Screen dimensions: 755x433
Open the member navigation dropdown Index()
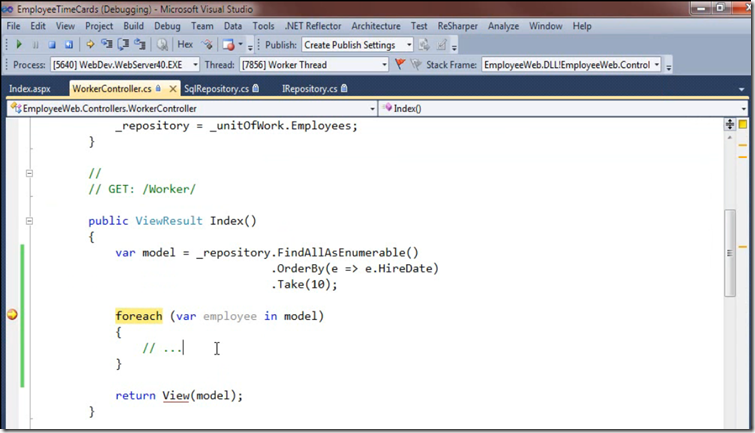[564, 108]
